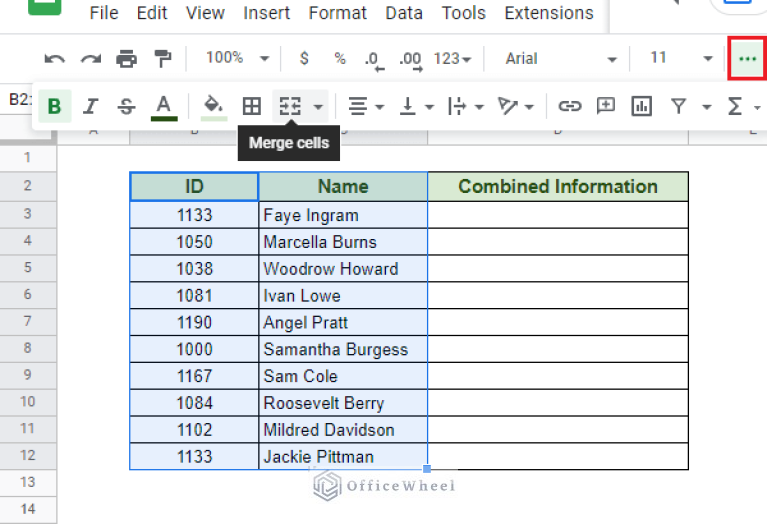Click the Undo arrow icon
Image resolution: width=767 pixels, height=524 pixels.
point(54,59)
